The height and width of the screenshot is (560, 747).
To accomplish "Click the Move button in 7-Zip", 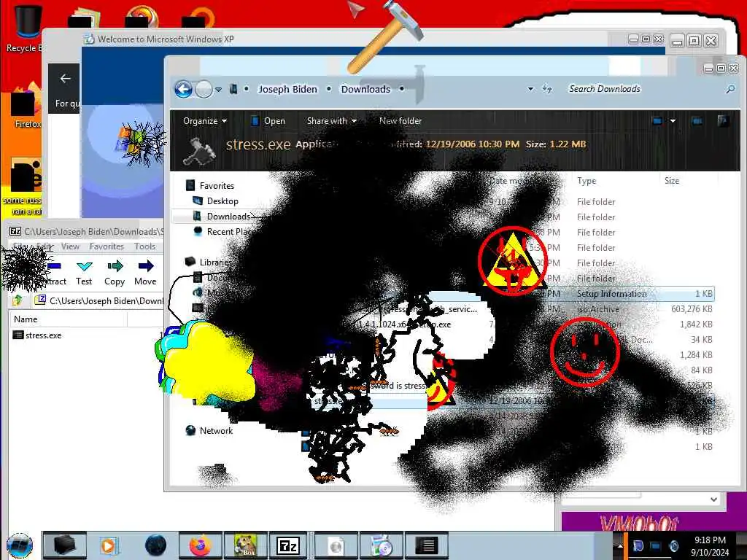I will (x=145, y=273).
